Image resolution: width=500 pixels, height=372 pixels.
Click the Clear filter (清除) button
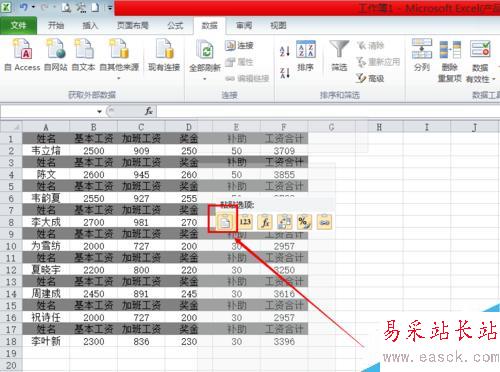pos(370,45)
